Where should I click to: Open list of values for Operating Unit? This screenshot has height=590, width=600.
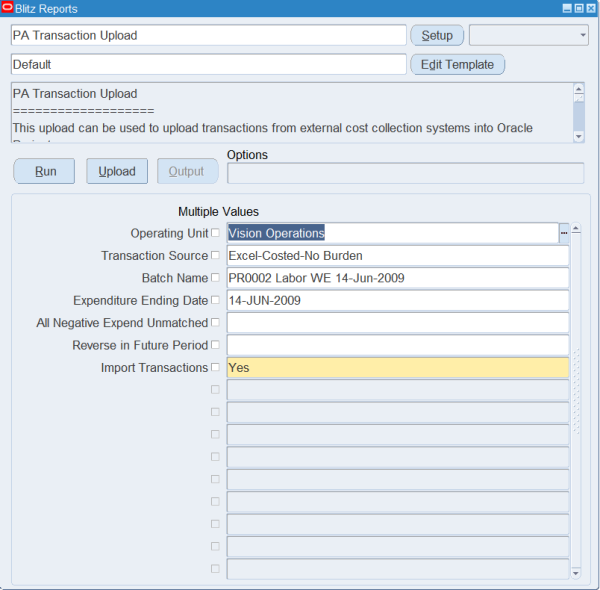564,233
